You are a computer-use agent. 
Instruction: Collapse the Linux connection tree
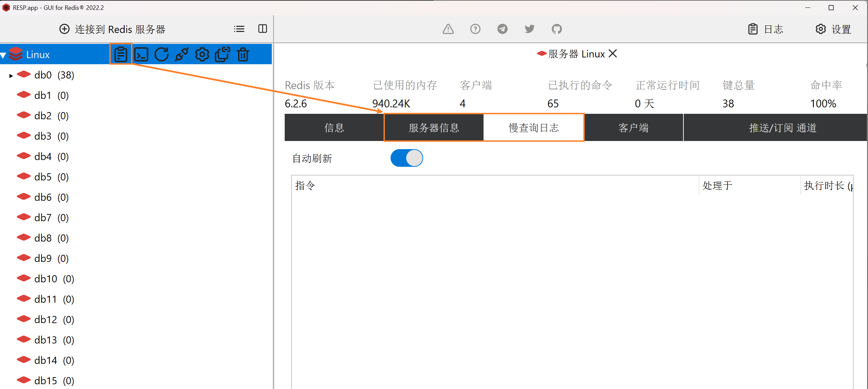coord(3,55)
